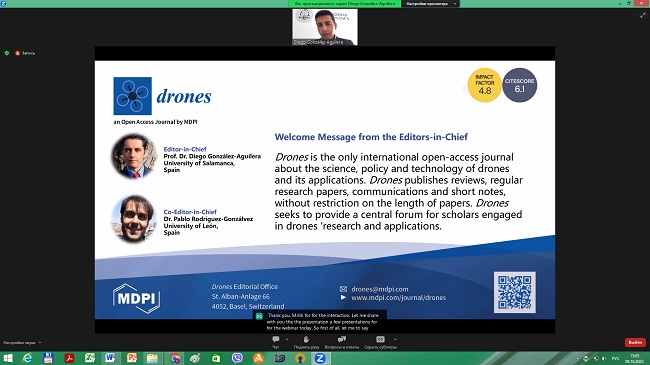Click the live caption text box
The image size is (650, 365).
(x=320, y=321)
